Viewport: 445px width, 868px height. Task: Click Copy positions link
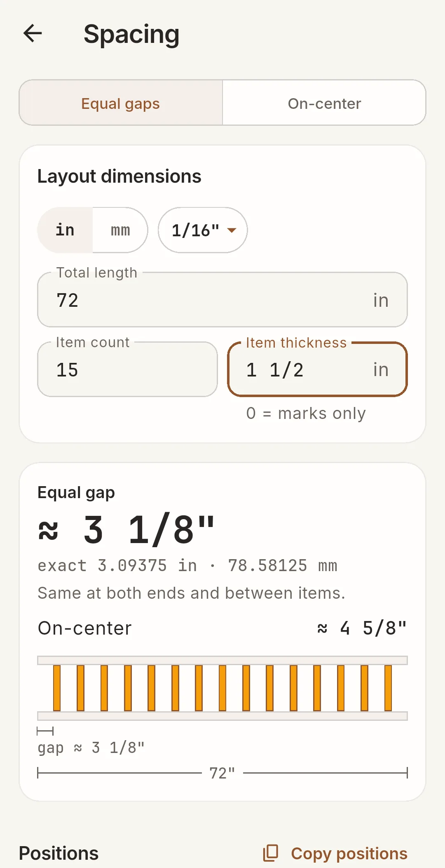pyautogui.click(x=349, y=853)
